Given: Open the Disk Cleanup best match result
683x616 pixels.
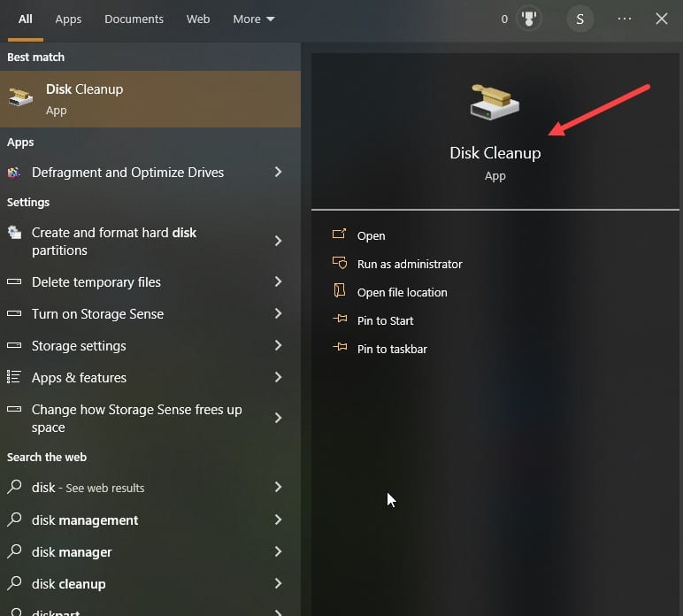Looking at the screenshot, I should [150, 99].
